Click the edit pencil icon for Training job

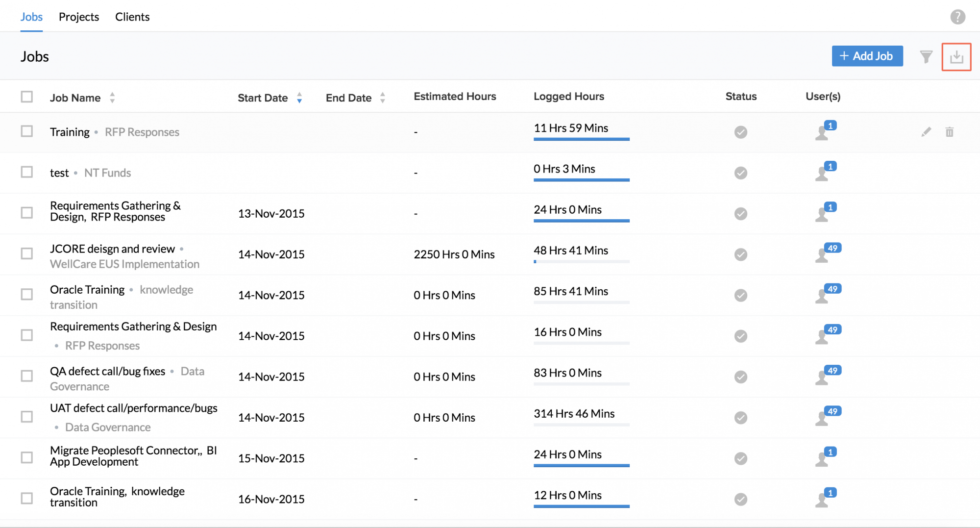tap(926, 132)
